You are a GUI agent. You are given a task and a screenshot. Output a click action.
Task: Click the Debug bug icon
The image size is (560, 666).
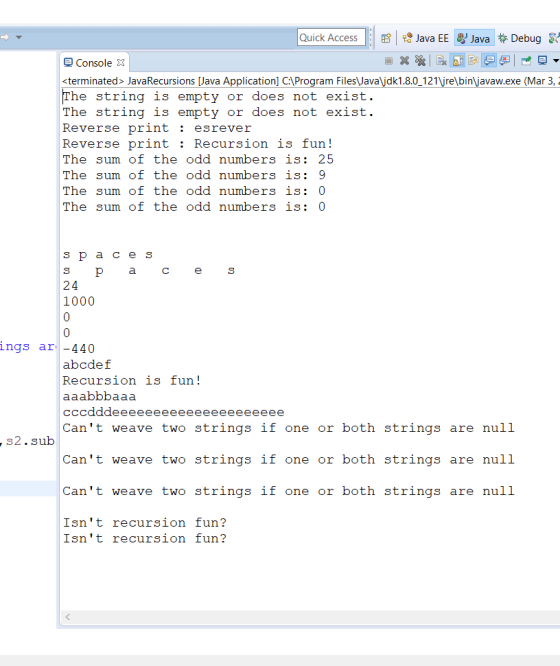pyautogui.click(x=503, y=38)
